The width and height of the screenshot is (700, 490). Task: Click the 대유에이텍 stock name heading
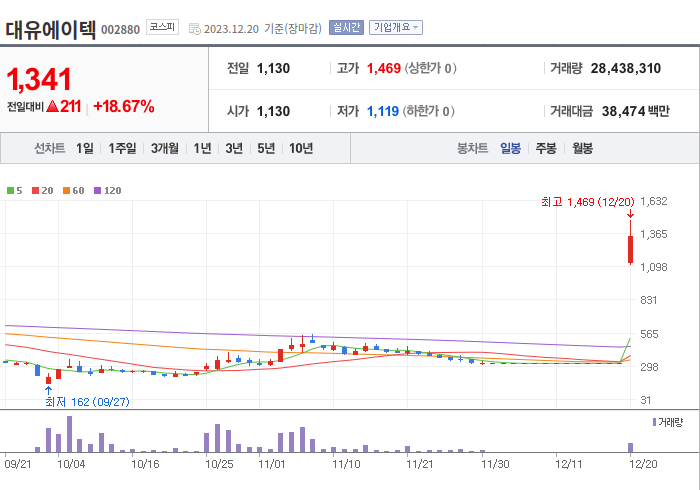click(x=50, y=29)
